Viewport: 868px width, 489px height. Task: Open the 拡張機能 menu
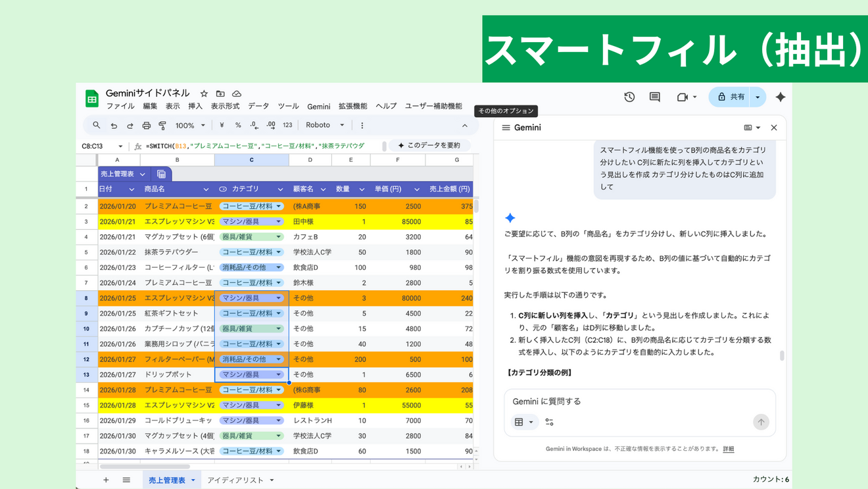click(352, 106)
